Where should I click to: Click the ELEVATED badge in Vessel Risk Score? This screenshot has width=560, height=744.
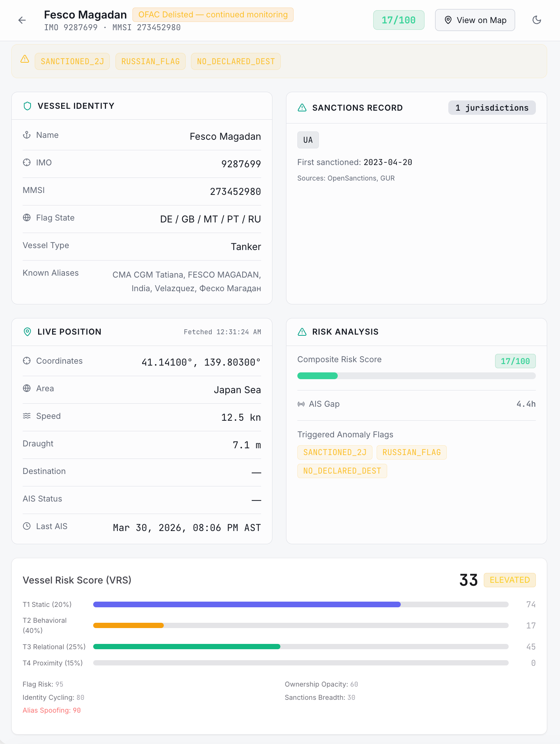point(509,580)
